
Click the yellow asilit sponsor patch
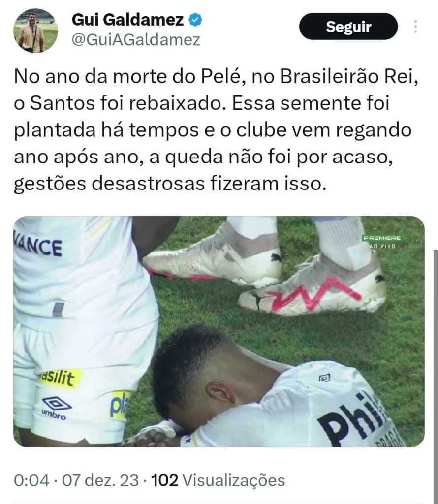tap(60, 378)
